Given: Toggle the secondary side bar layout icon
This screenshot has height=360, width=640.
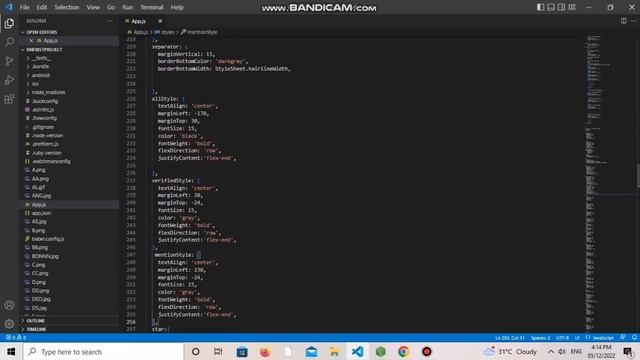Looking at the screenshot, I should tap(562, 7).
